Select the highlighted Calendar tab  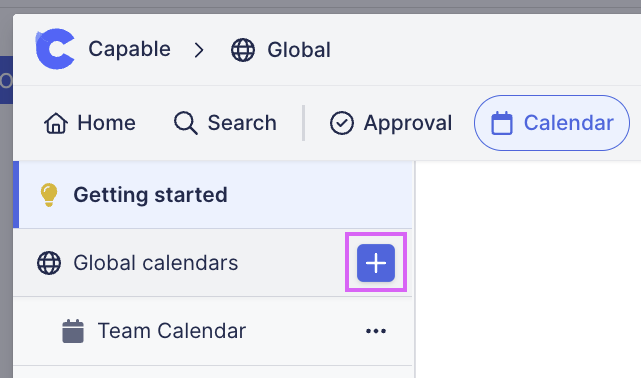point(552,123)
